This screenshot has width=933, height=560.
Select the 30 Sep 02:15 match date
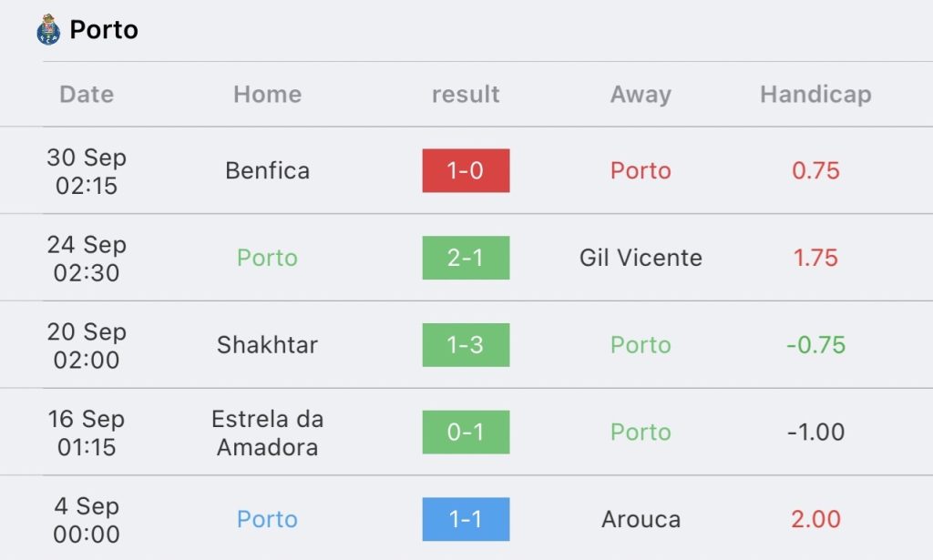(87, 171)
